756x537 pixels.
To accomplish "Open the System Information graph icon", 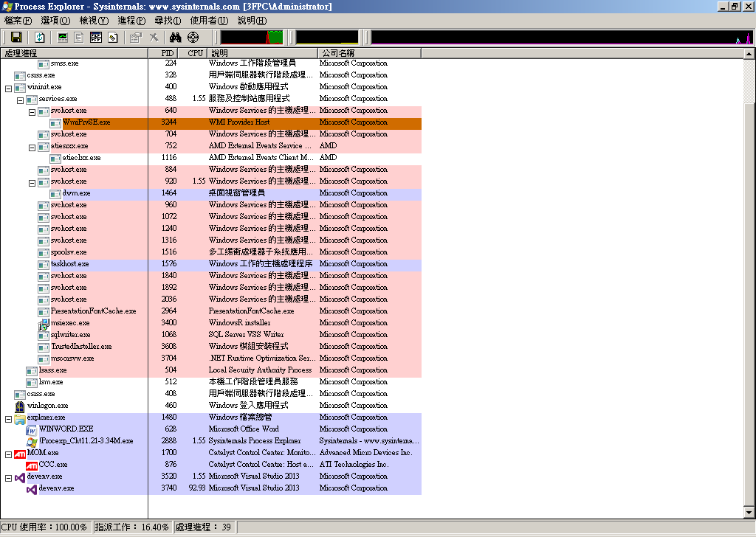I will 62,38.
